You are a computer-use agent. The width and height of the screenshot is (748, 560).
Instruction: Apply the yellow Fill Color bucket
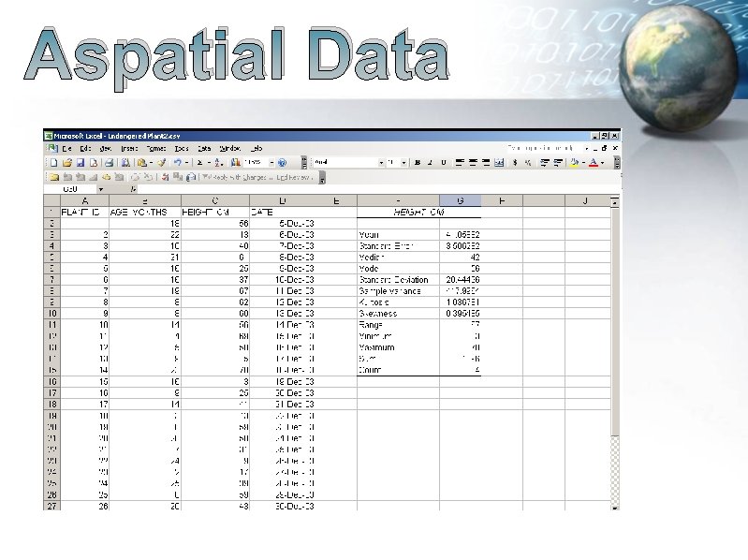[575, 163]
